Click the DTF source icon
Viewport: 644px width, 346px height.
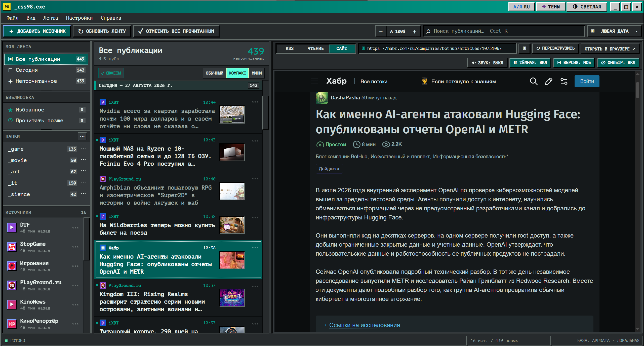12,227
